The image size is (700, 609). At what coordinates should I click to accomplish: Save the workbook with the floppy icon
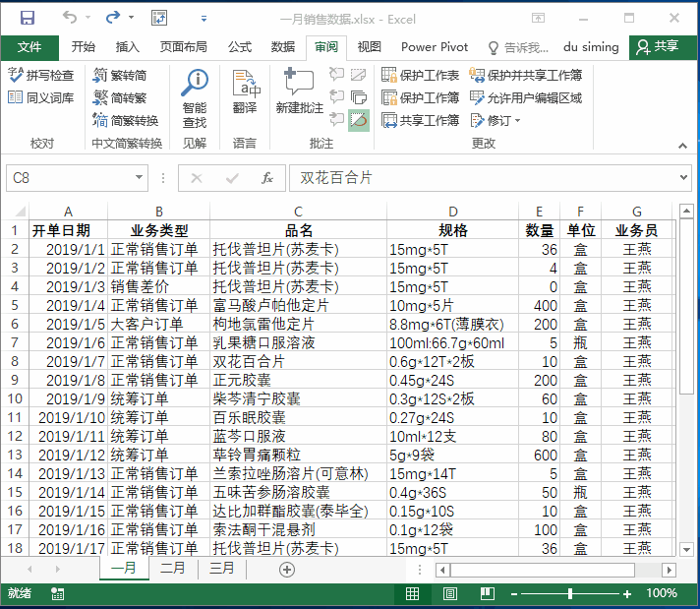pyautogui.click(x=28, y=18)
